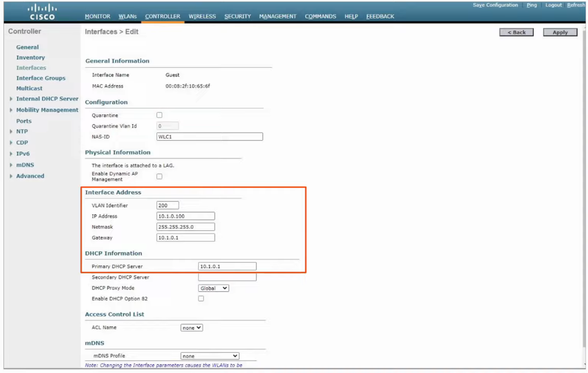
Task: Check Enable Dynamic AP Management
Action: (159, 176)
